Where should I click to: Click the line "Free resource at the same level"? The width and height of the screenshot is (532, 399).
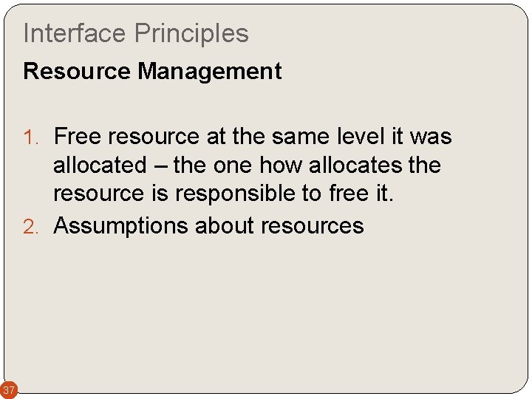tap(252, 137)
